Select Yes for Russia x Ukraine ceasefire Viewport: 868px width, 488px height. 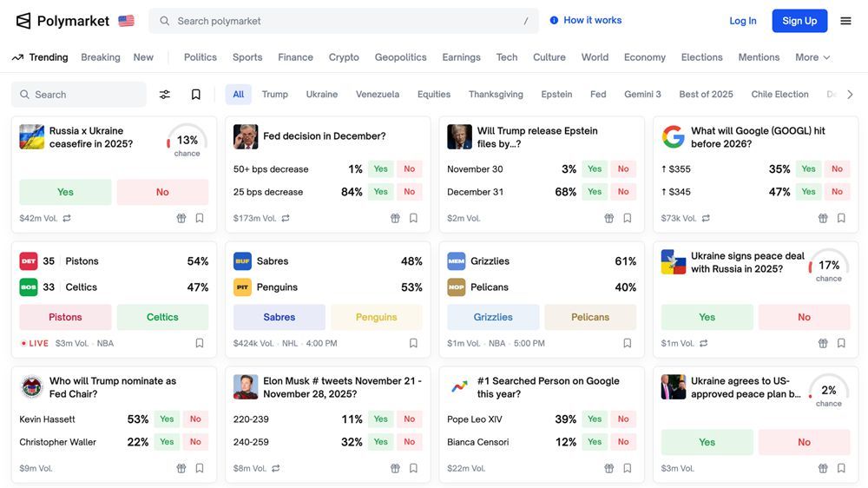tap(65, 192)
